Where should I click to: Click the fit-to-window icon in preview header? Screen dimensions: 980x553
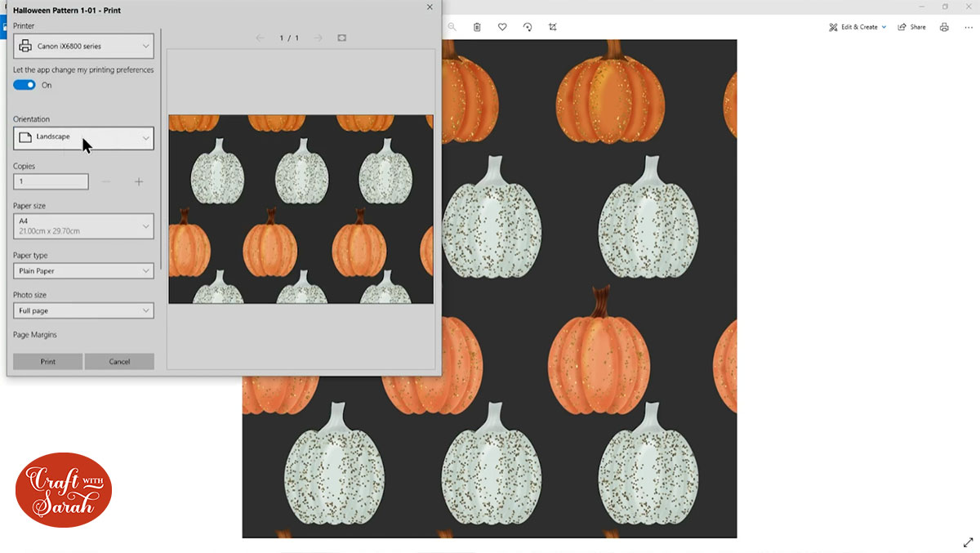point(342,38)
